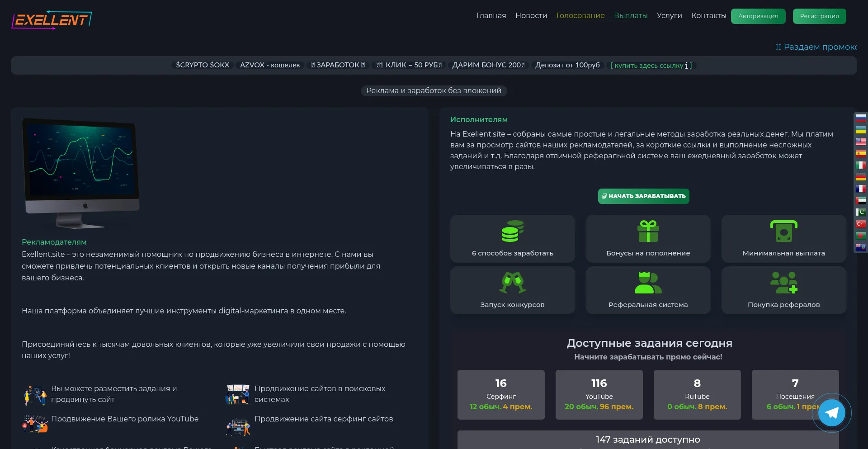Open the YouTube tasks tile showing 116

(599, 394)
